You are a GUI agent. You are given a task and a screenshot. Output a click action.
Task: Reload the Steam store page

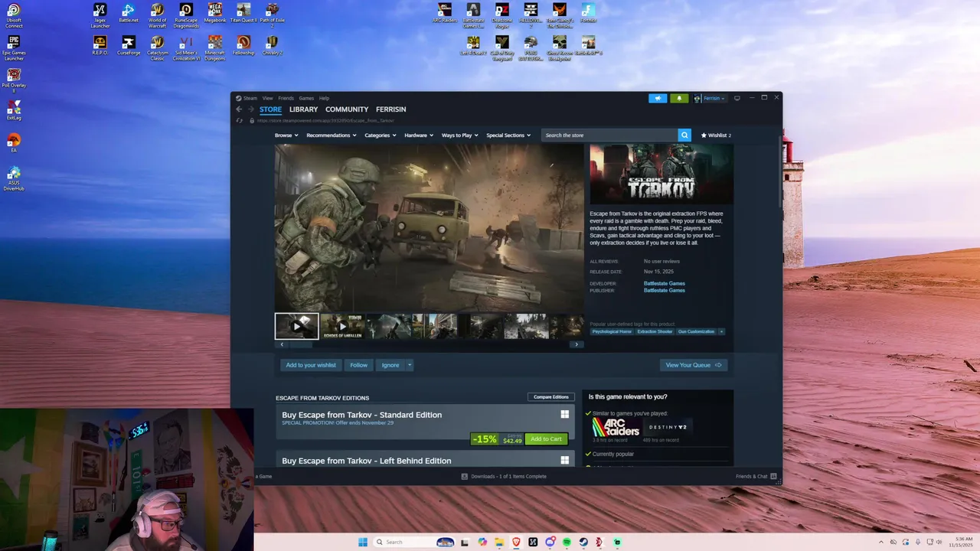click(240, 120)
